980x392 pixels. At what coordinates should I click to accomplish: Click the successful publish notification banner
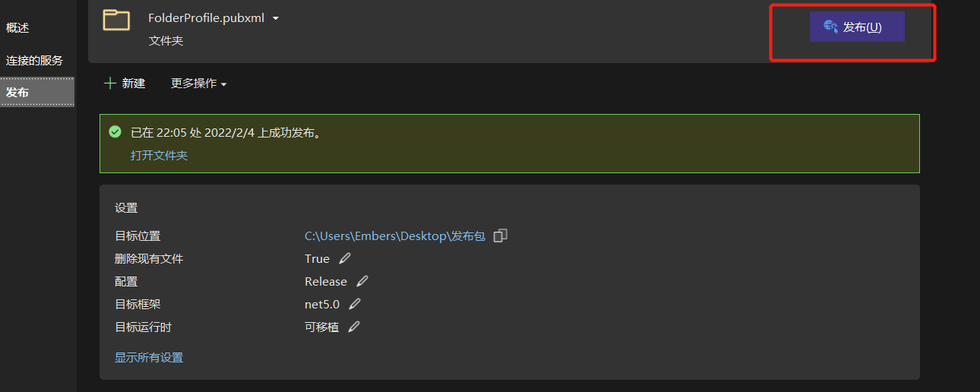509,143
